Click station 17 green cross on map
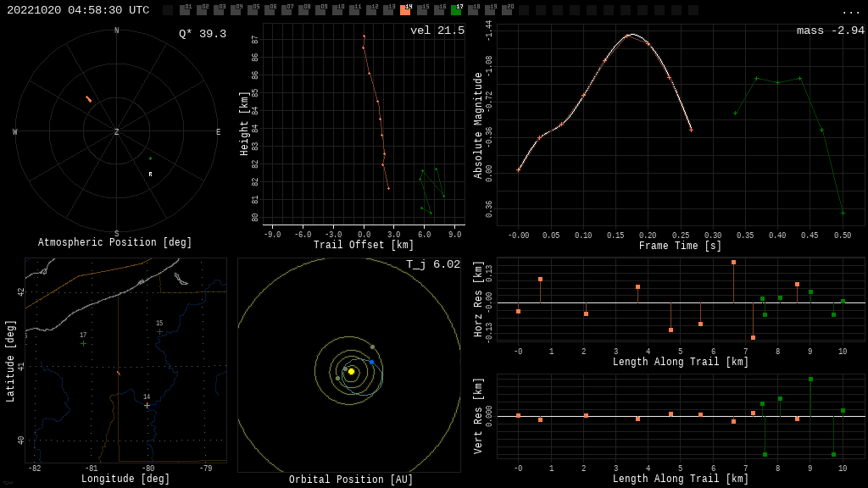Screen dimensions: 868x488 point(83,344)
